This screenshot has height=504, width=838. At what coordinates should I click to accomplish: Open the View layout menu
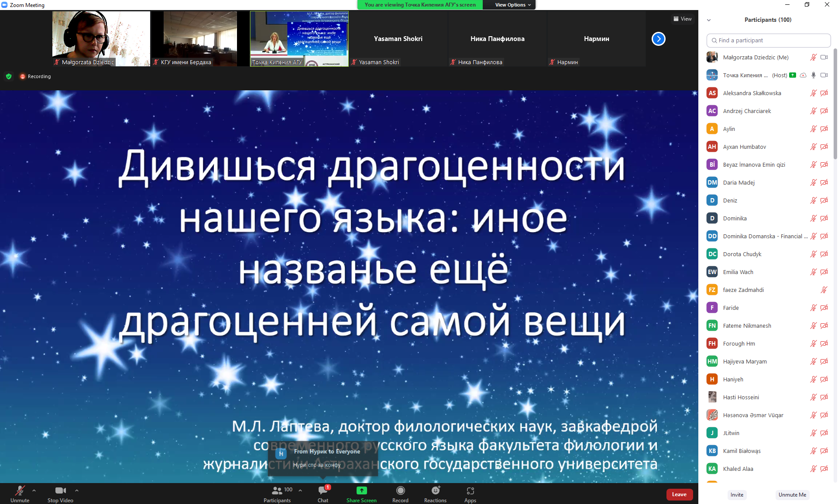[682, 19]
